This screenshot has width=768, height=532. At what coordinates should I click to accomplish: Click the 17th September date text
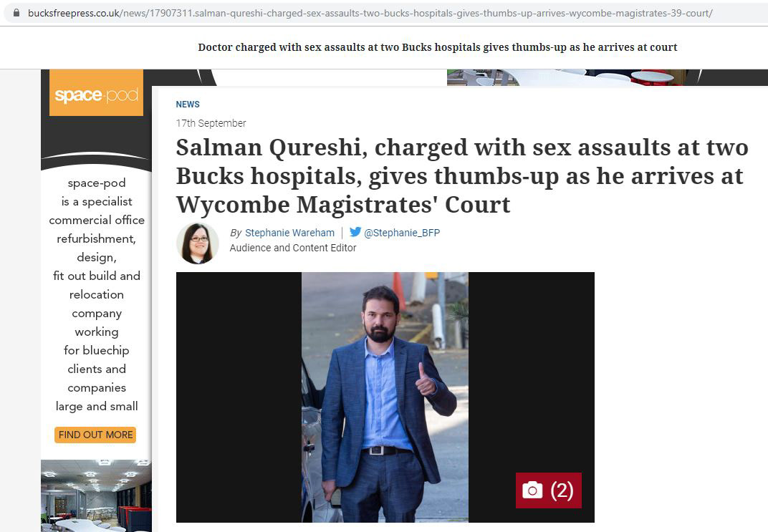tap(211, 123)
